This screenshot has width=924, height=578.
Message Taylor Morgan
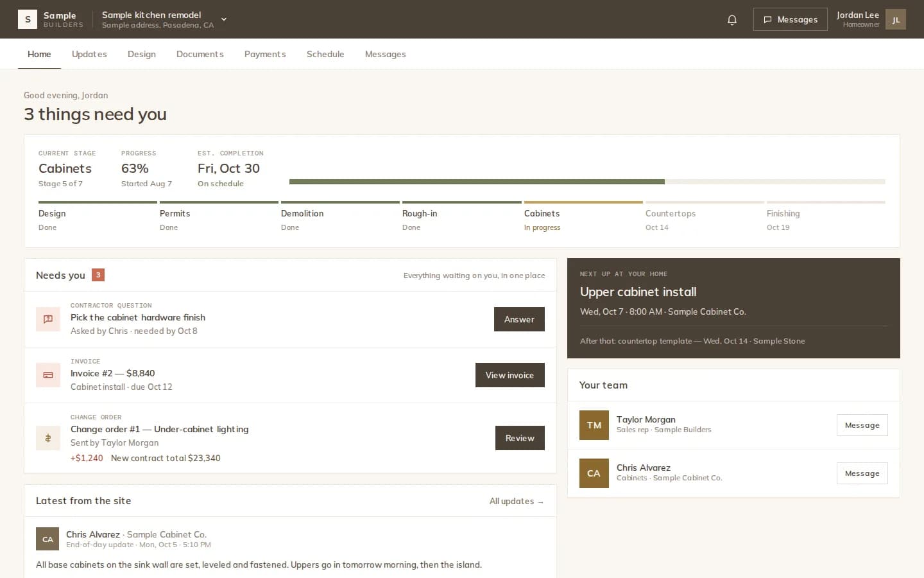862,425
